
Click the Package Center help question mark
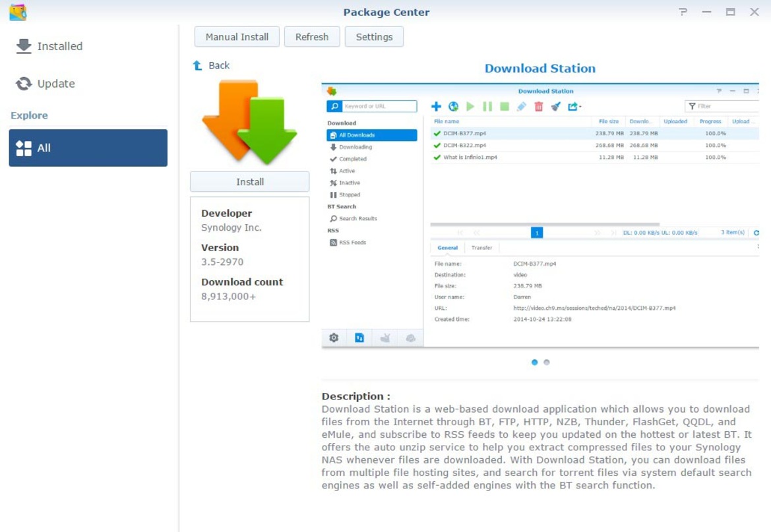(683, 12)
